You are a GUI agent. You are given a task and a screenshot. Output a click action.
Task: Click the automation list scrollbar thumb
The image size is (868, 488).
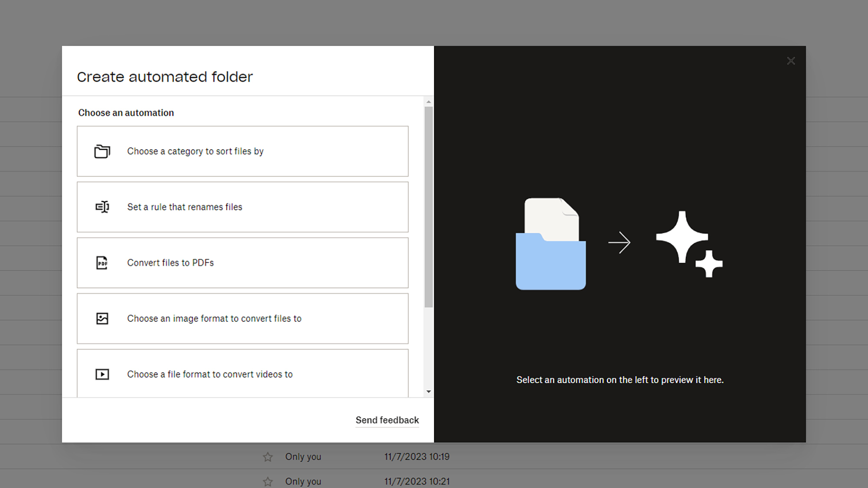coord(428,207)
